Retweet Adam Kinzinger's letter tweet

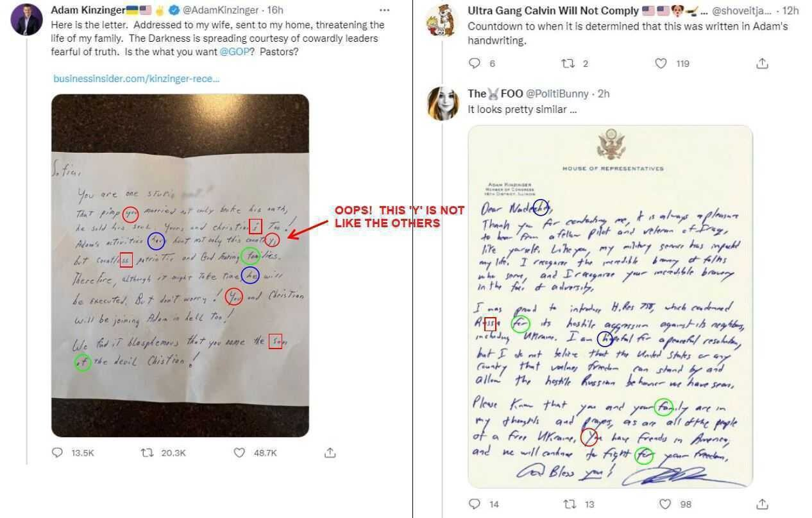146,453
